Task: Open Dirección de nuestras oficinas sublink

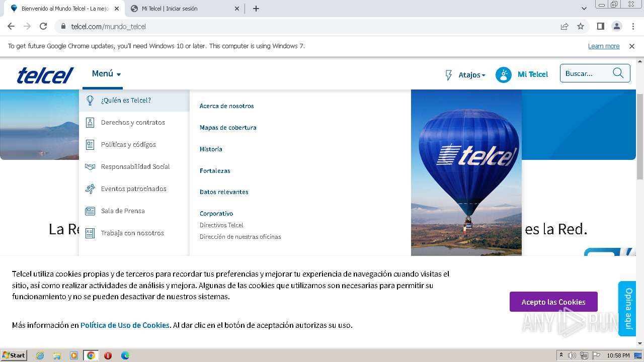Action: click(240, 237)
